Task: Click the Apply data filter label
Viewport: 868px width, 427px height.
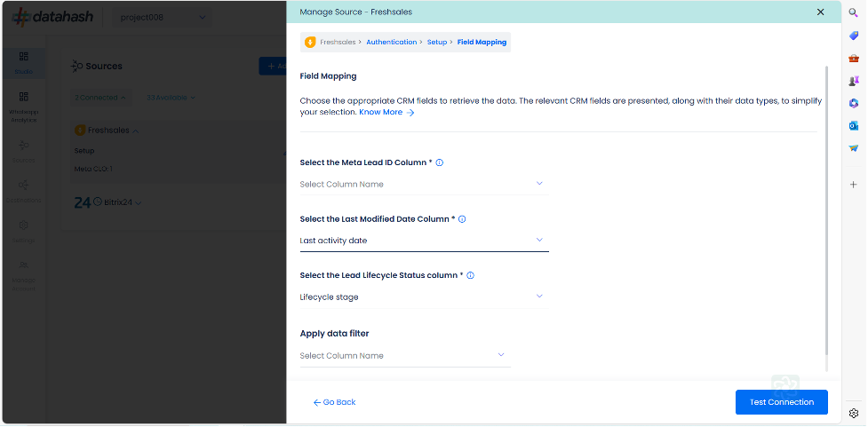Action: pos(334,334)
